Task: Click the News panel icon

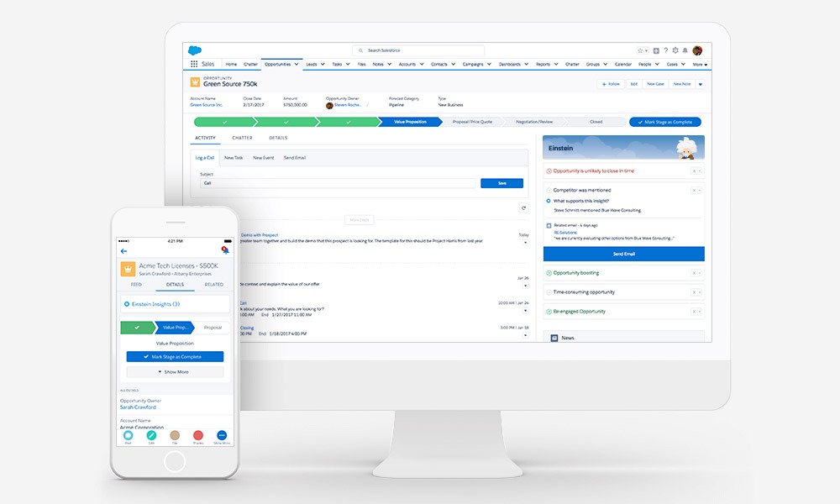Action: coord(554,338)
